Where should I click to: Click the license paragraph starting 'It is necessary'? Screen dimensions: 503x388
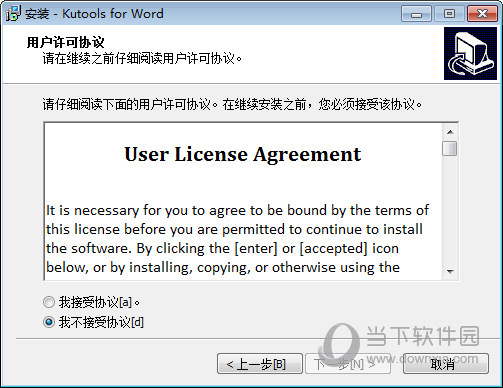point(237,239)
